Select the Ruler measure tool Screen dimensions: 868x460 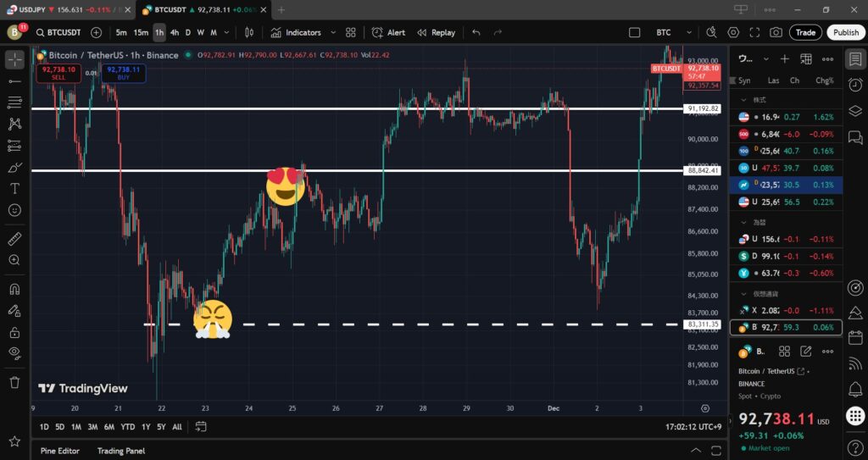[14, 240]
